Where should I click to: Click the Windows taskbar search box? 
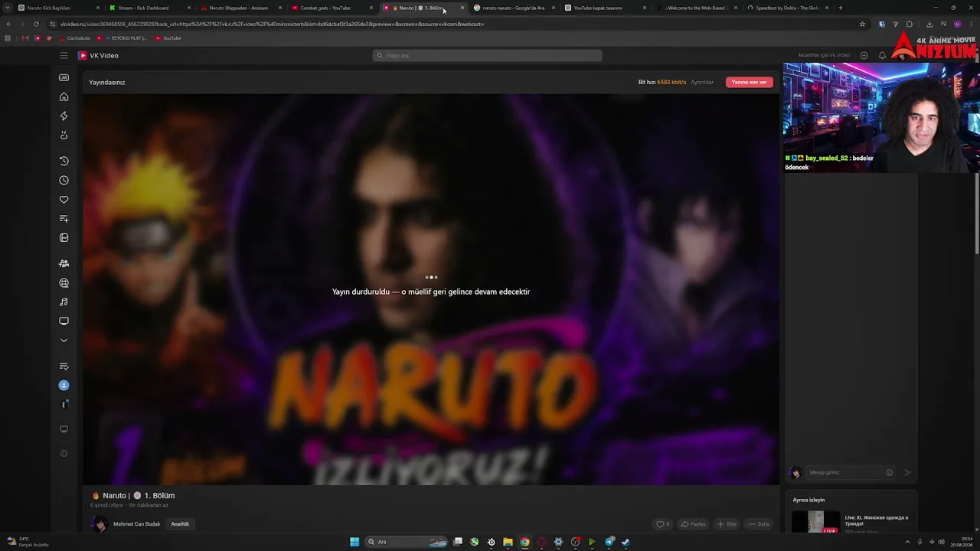407,542
